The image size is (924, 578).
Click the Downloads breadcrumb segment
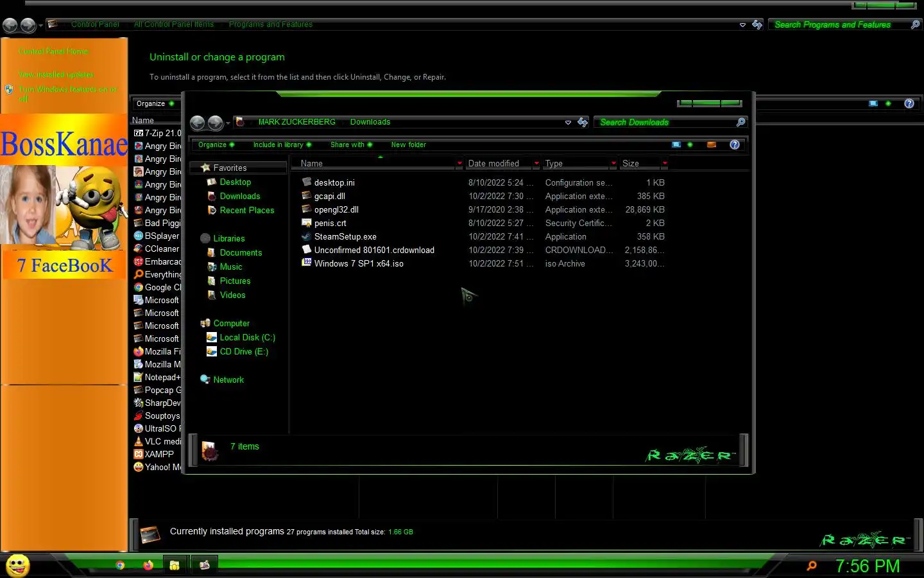point(370,122)
